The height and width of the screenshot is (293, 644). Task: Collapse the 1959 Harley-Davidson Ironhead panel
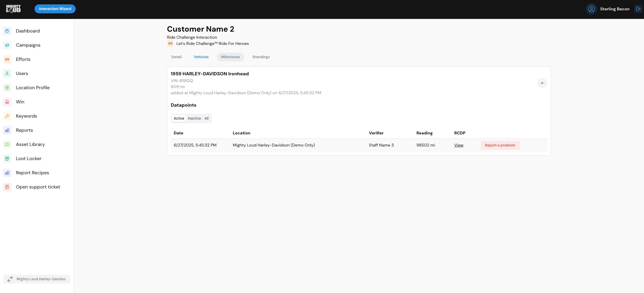point(542,83)
